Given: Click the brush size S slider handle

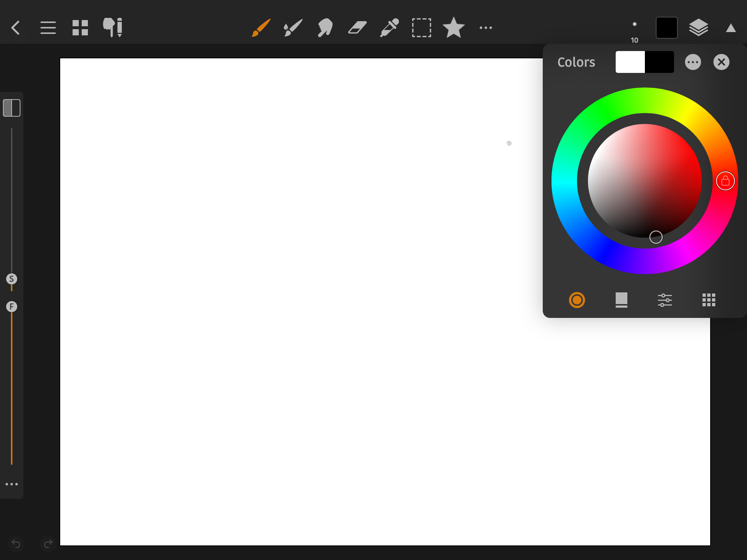Looking at the screenshot, I should point(12,279).
